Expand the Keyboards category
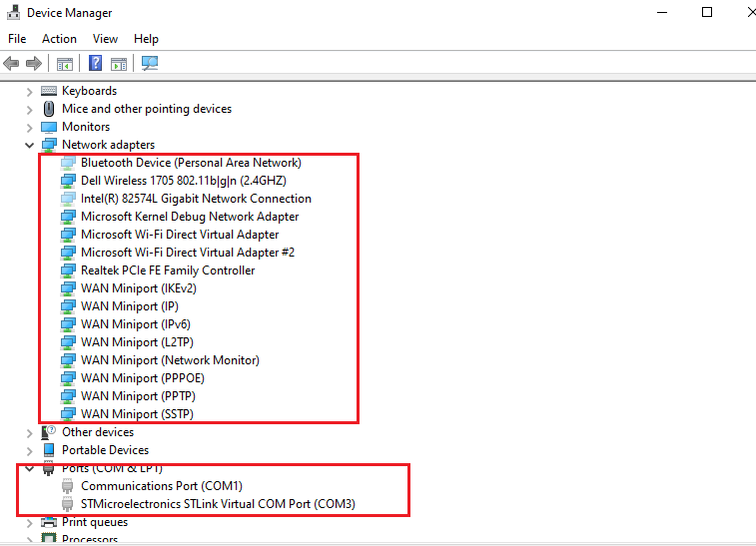Viewport: 756px width, 546px height. 30,91
